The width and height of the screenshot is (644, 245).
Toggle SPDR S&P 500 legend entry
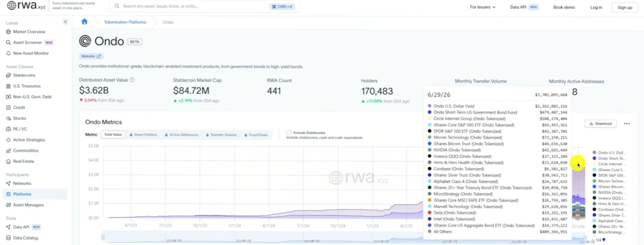[x=609, y=175]
